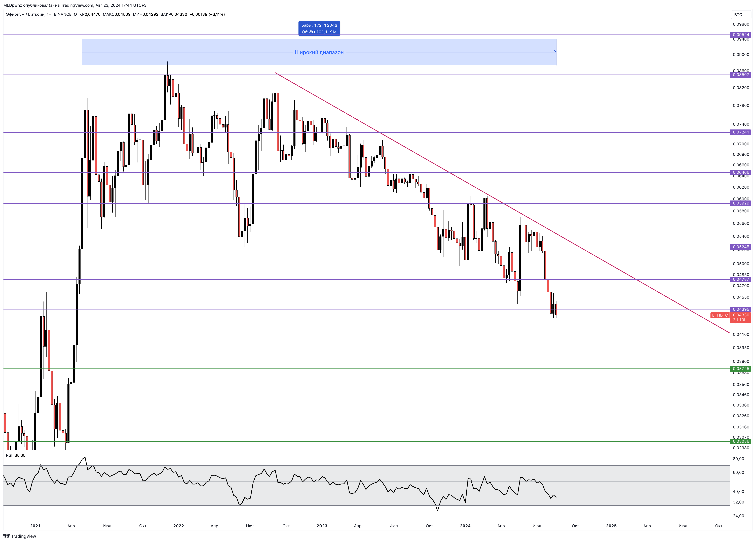The image size is (756, 542).
Task: Click the green 0,03725 price label
Action: pyautogui.click(x=741, y=368)
